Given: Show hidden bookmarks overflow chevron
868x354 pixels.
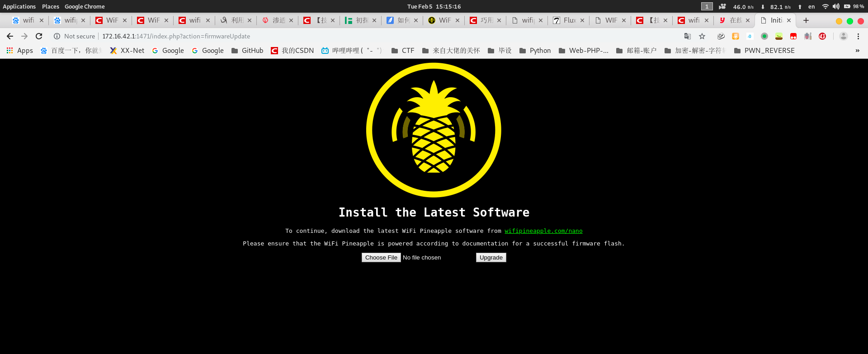Looking at the screenshot, I should [858, 51].
